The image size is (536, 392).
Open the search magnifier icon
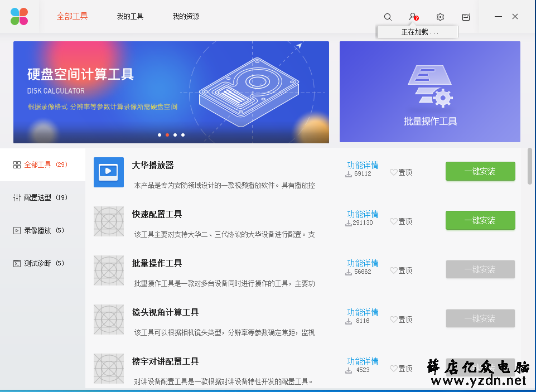(388, 17)
